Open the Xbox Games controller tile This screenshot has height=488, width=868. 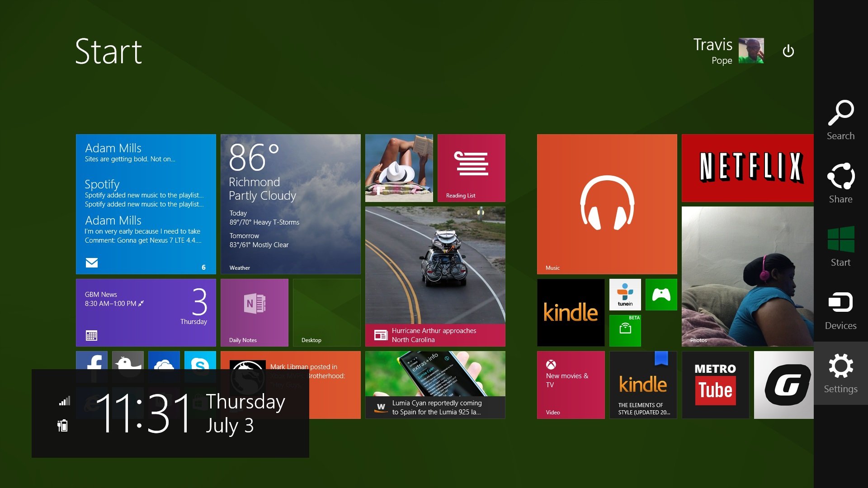pyautogui.click(x=661, y=295)
